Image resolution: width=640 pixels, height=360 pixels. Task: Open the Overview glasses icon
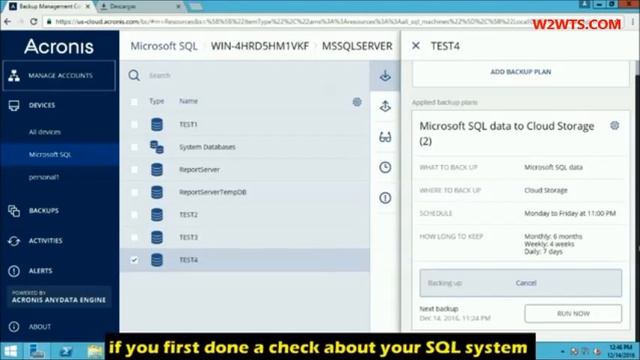(x=385, y=137)
